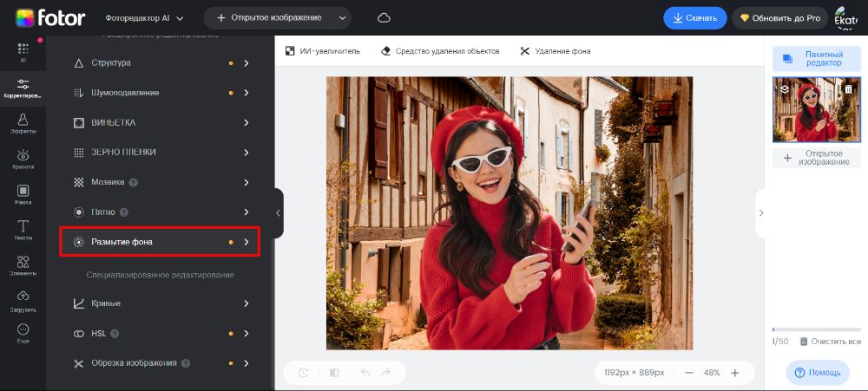
Task: Open the Фоторедактор AI dropdown
Action: click(x=144, y=18)
